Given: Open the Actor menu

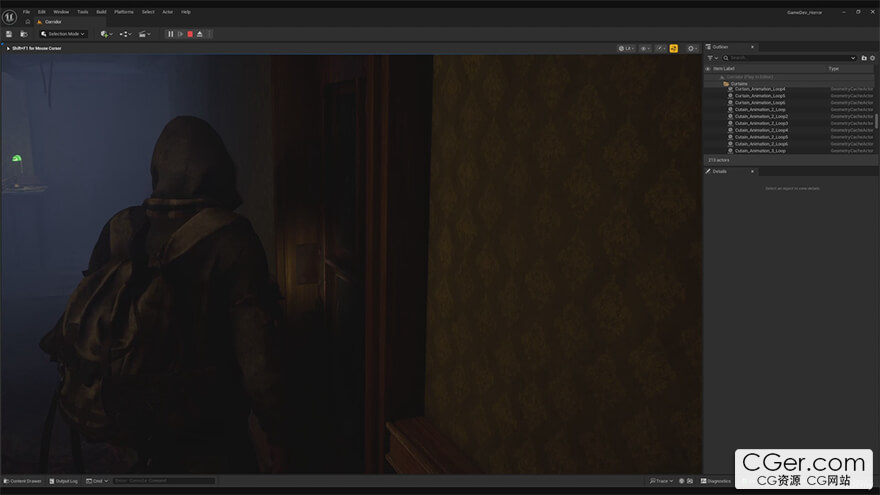Looking at the screenshot, I should click(x=168, y=12).
